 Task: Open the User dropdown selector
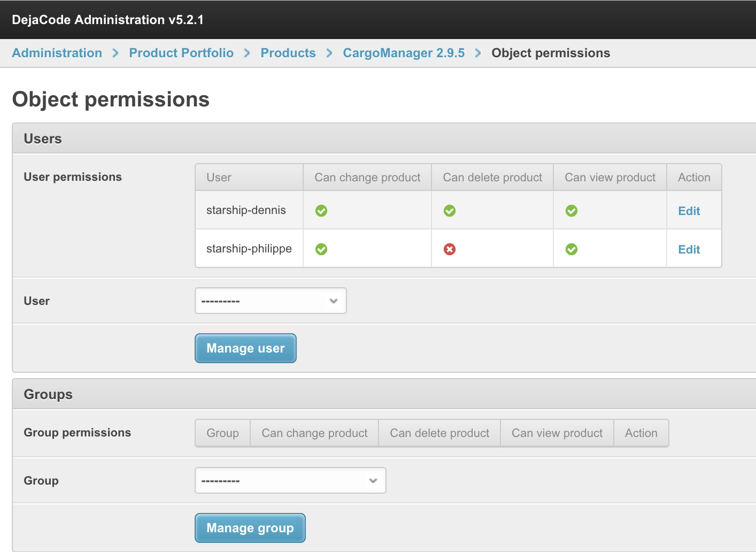271,301
